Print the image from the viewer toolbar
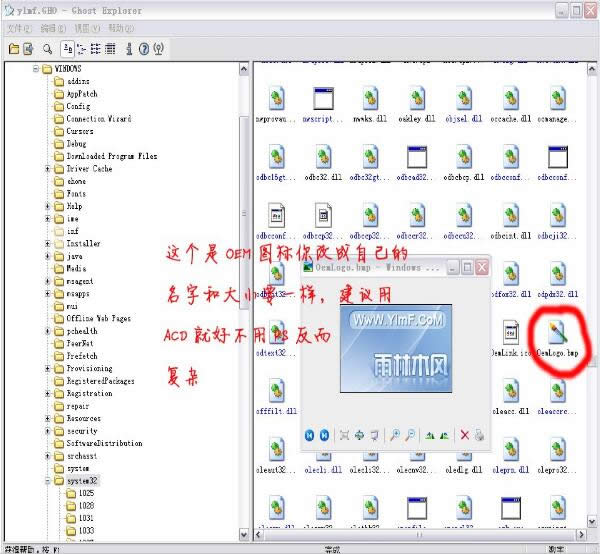This screenshot has width=600, height=554. 479,435
